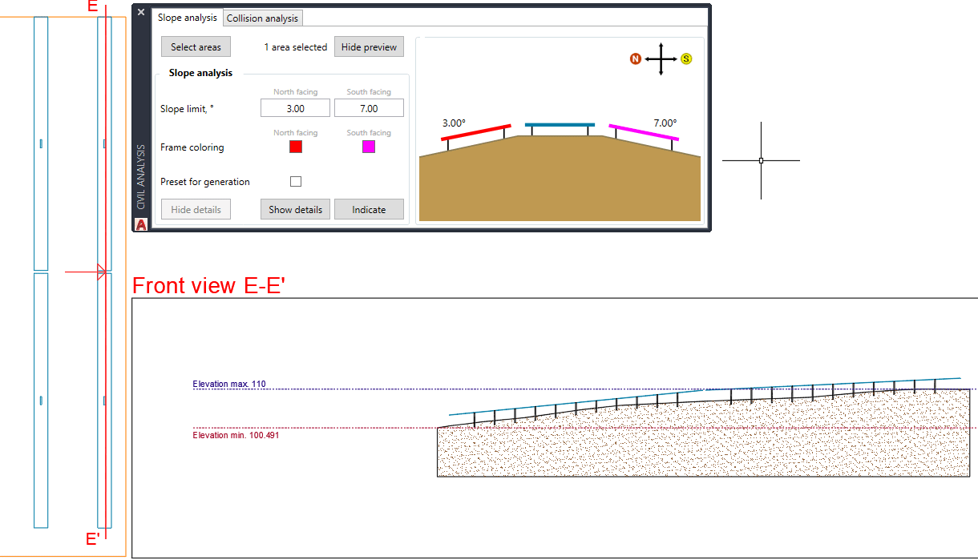
Task: Select the magenta 7.00° frame in preview
Action: (644, 133)
